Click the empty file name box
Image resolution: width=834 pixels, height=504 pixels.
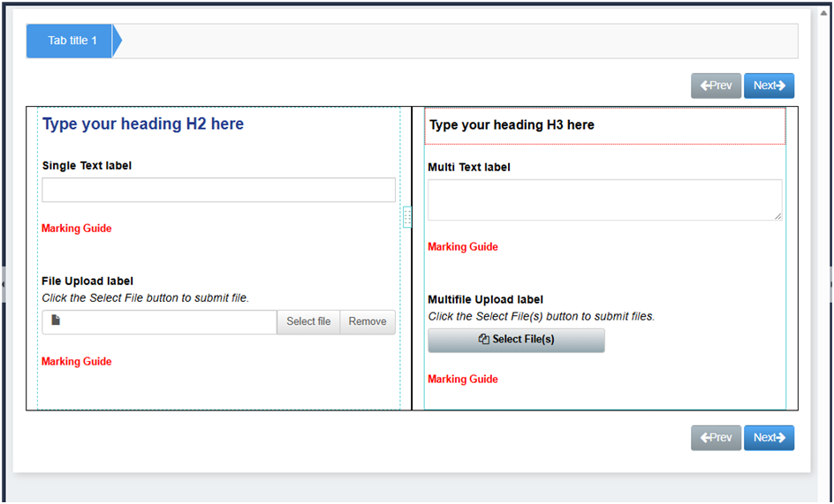coord(168,322)
